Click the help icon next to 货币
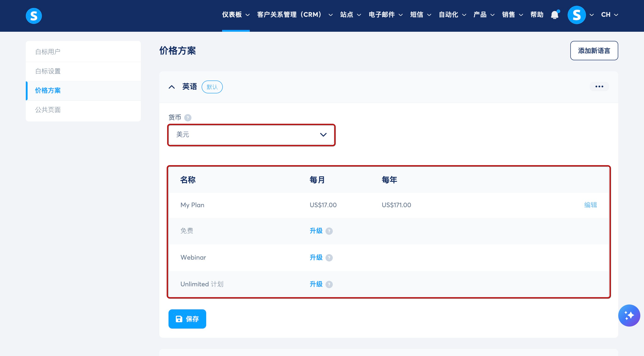 (x=188, y=118)
